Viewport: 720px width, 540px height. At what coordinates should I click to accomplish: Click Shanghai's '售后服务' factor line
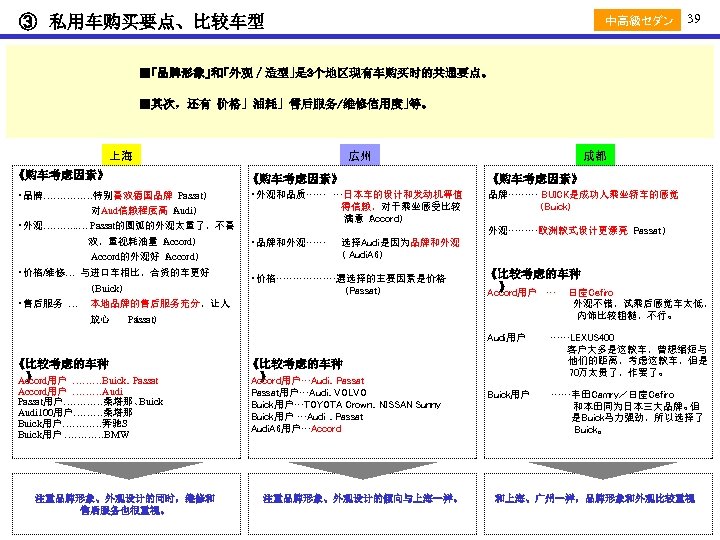coord(124,304)
